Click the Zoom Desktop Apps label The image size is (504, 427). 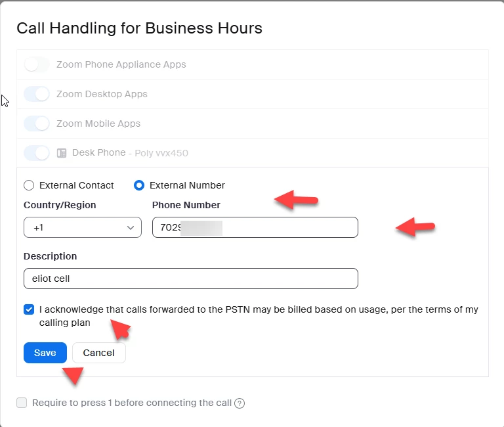[x=102, y=94]
